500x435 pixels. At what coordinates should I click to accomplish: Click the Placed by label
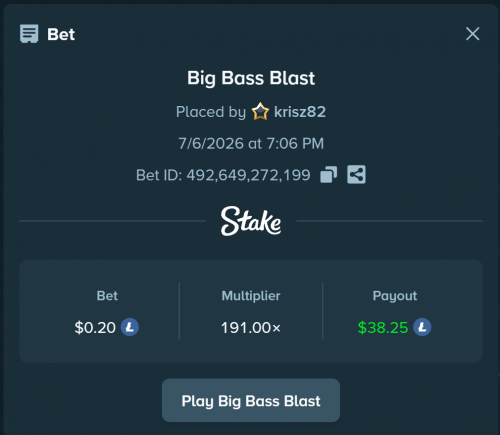pos(211,112)
